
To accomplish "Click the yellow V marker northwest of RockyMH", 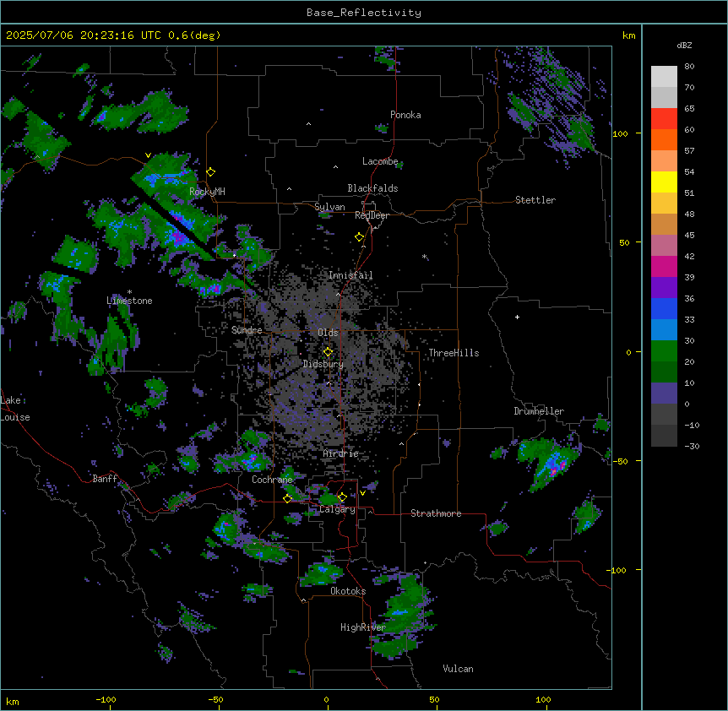I will click(148, 155).
